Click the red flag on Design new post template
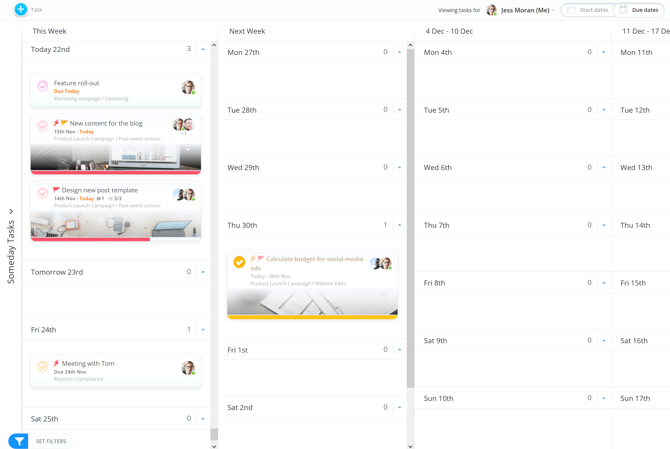The height and width of the screenshot is (449, 670). click(56, 190)
